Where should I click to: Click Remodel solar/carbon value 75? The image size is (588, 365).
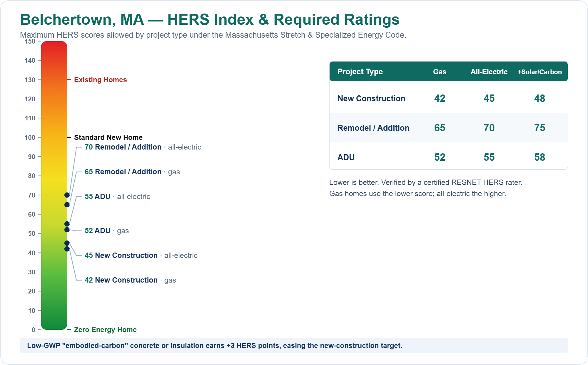pyautogui.click(x=539, y=128)
